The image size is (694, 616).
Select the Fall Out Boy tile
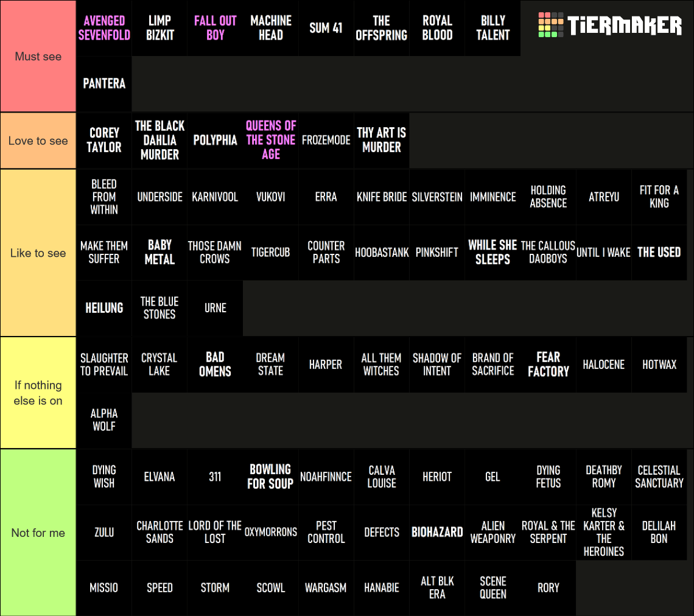[216, 28]
